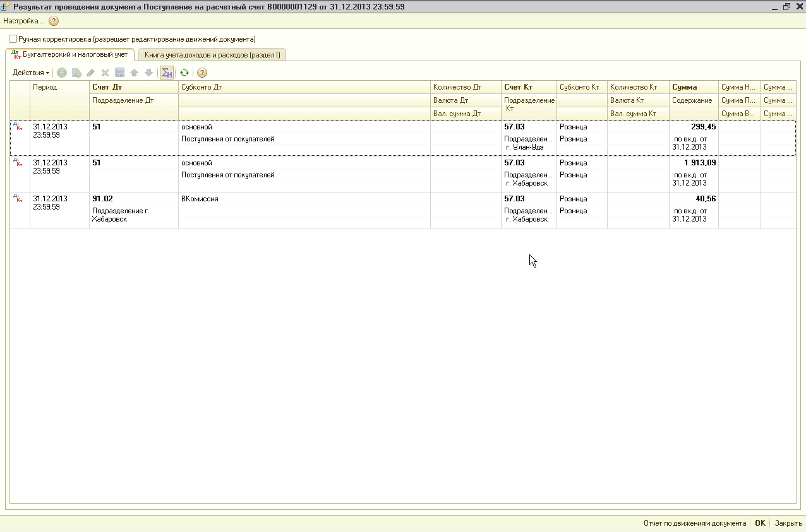Click the Закрыть button
The height and width of the screenshot is (532, 806).
[788, 523]
